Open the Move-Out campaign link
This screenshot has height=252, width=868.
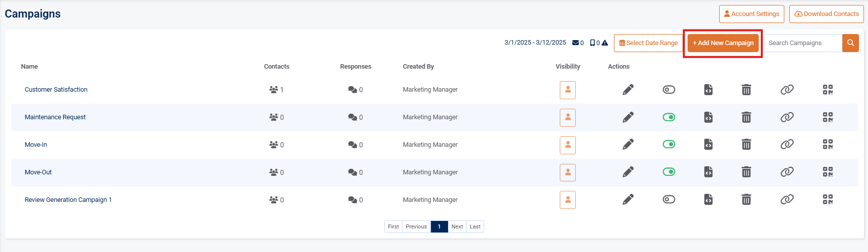point(38,172)
